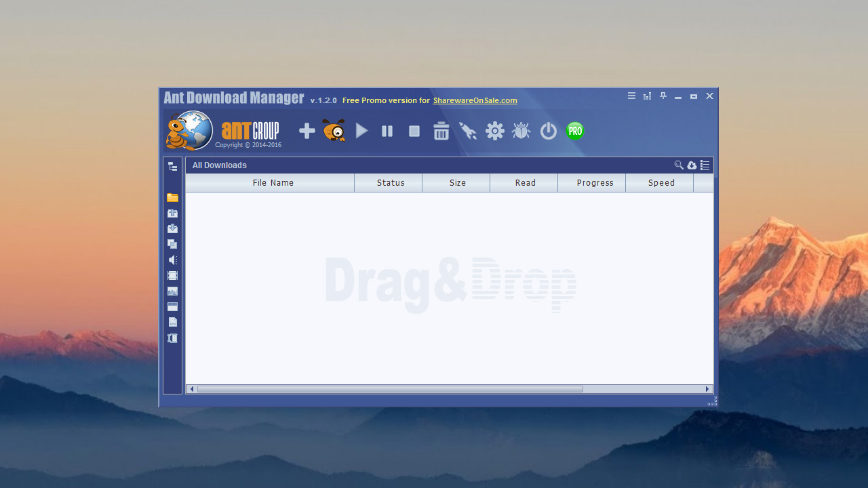868x488 pixels.
Task: Click the plus icon to add a download
Action: (x=307, y=131)
